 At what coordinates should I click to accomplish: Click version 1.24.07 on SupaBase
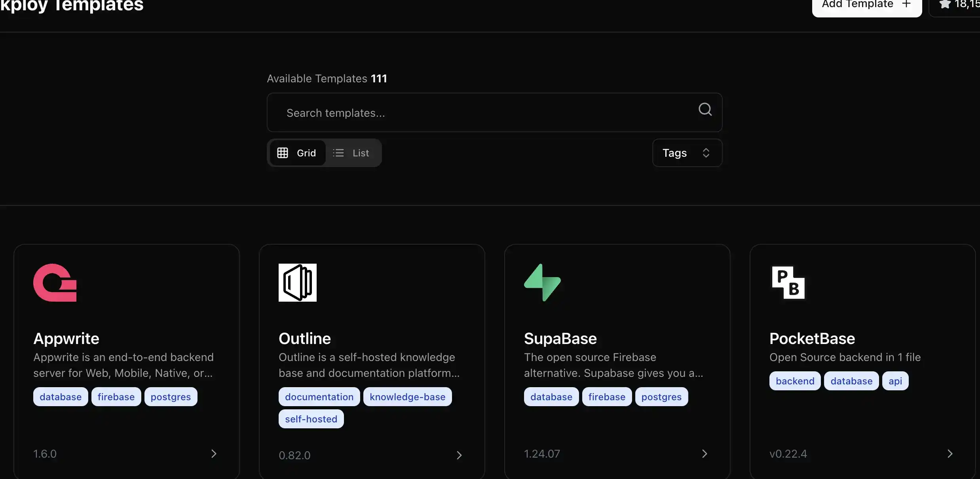click(x=542, y=454)
